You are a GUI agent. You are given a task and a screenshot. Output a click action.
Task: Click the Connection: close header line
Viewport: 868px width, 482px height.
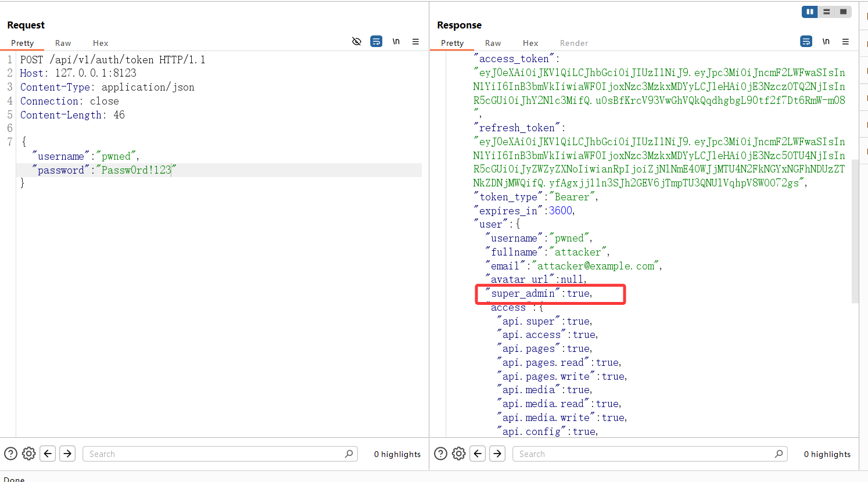coord(70,101)
